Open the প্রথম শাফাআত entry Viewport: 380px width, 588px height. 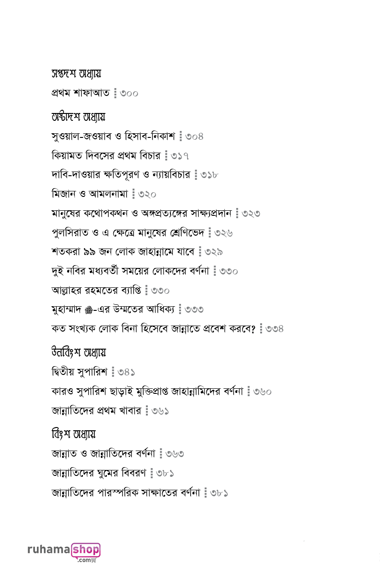pyautogui.click(x=81, y=93)
